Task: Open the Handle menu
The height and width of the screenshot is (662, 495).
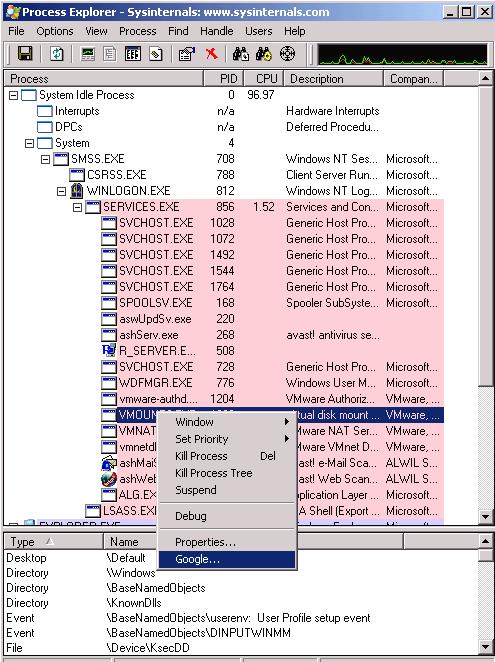Action: [217, 31]
